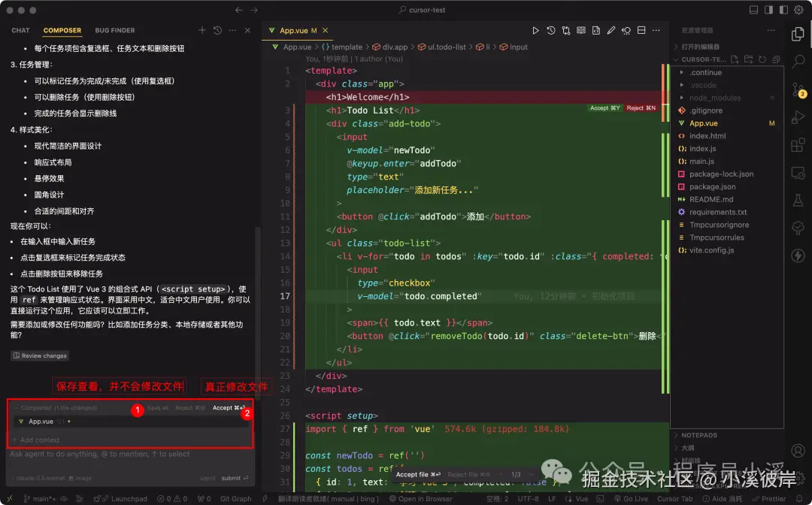Split the editor using the split icon

coord(641,31)
